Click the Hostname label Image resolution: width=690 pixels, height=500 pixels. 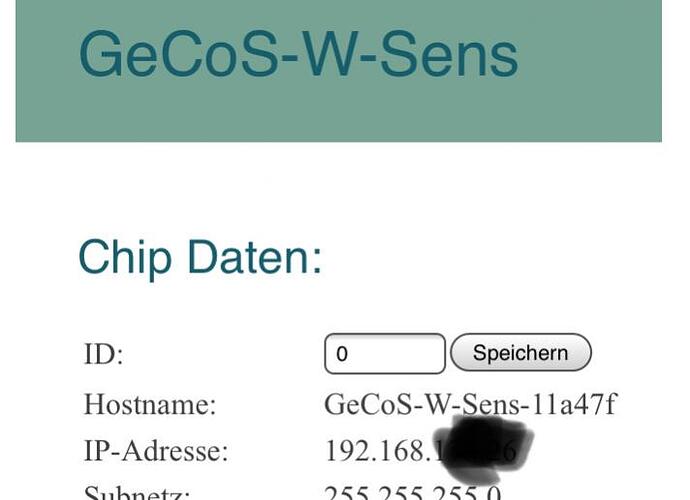pos(150,404)
